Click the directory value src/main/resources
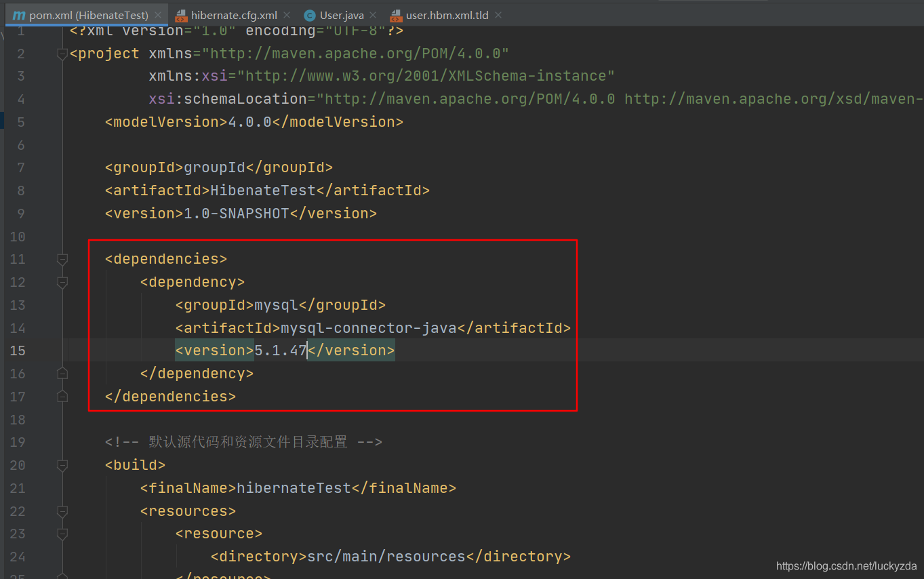The image size is (924, 579). [386, 557]
